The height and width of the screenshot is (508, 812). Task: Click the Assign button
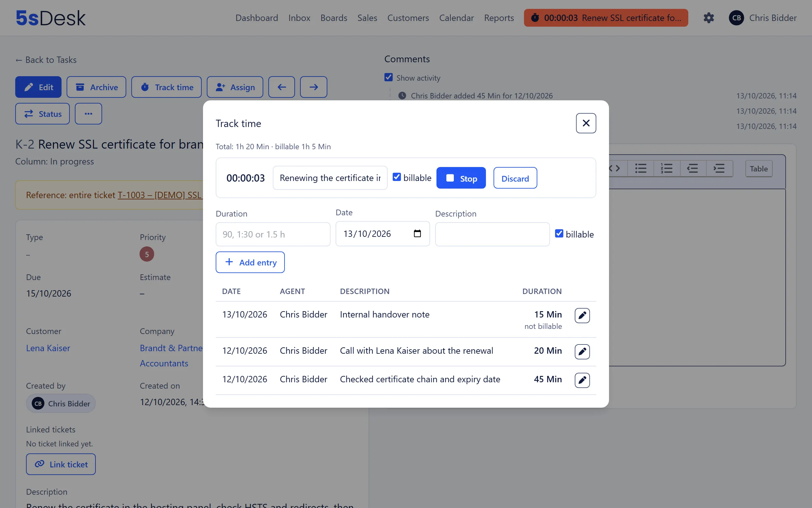click(x=235, y=87)
